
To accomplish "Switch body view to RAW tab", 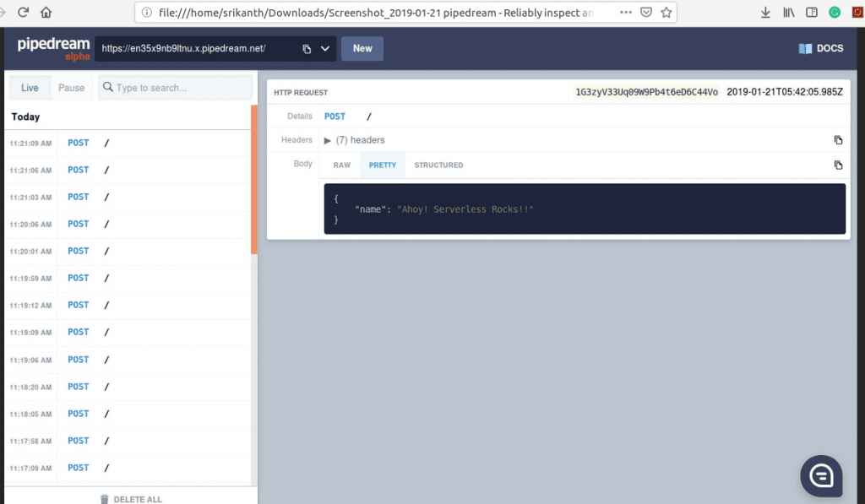I will click(x=341, y=165).
